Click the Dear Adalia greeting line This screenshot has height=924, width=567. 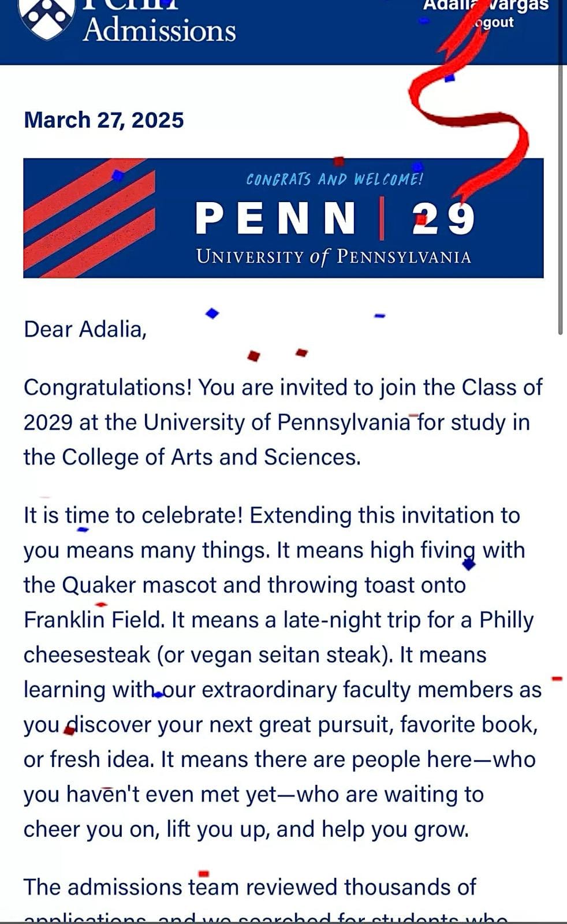(85, 329)
